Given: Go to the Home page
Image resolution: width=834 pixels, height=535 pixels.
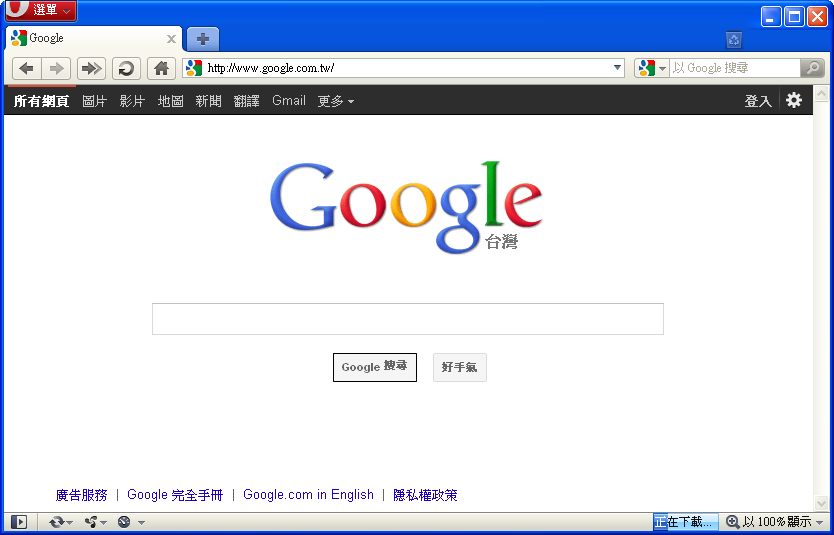Looking at the screenshot, I should tap(161, 68).
